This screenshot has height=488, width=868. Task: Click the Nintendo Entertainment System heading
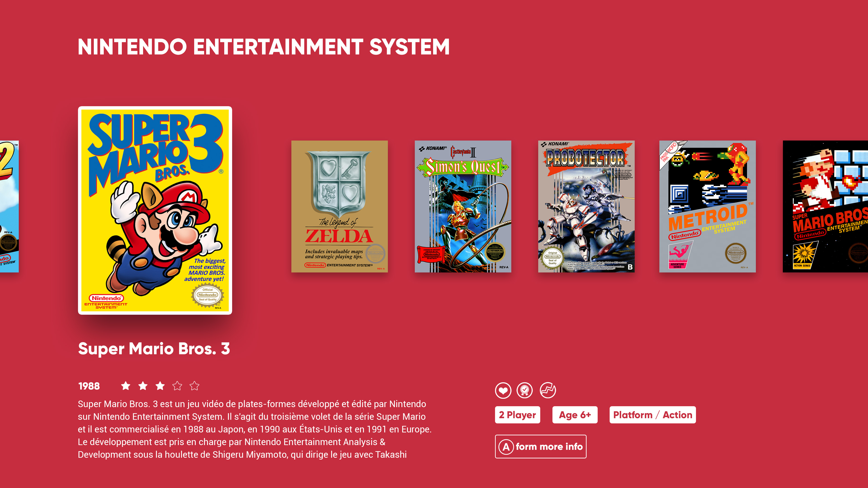[x=264, y=47]
